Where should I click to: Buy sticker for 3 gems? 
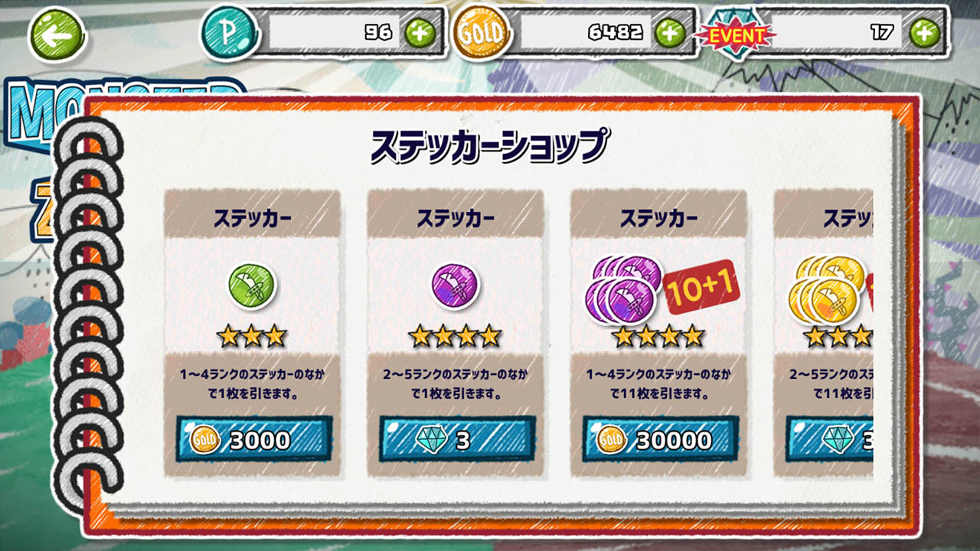pyautogui.click(x=457, y=439)
